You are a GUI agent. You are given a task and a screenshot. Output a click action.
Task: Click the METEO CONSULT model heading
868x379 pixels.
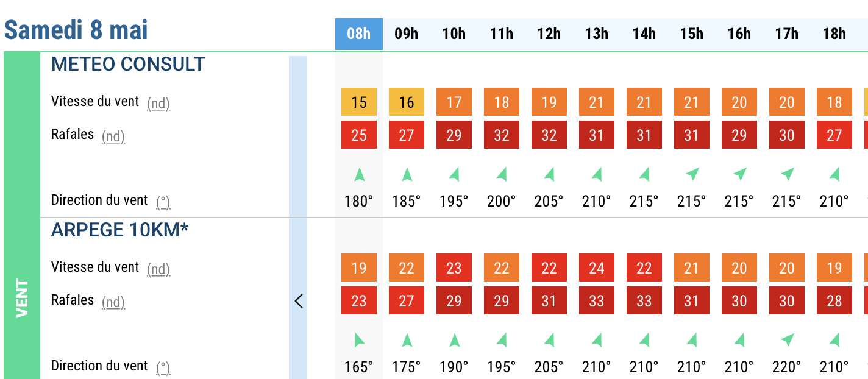pyautogui.click(x=128, y=65)
